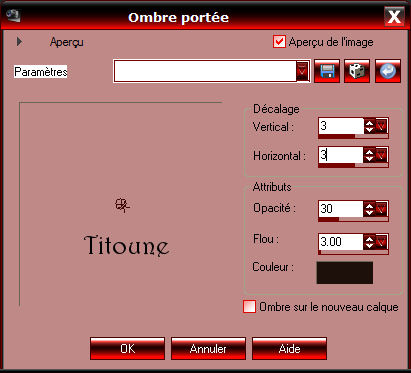Open the Opacité value slider dropdown
Viewport: 411px width, 373px height.
[382, 209]
